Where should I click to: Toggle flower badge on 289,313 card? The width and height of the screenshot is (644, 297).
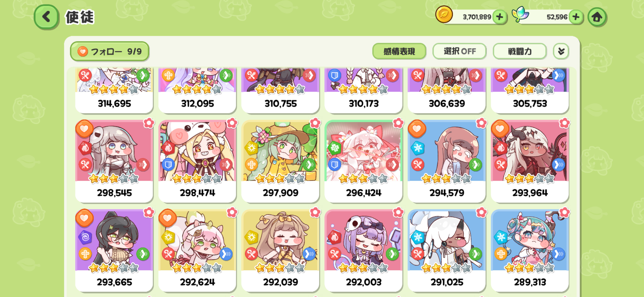(x=564, y=212)
